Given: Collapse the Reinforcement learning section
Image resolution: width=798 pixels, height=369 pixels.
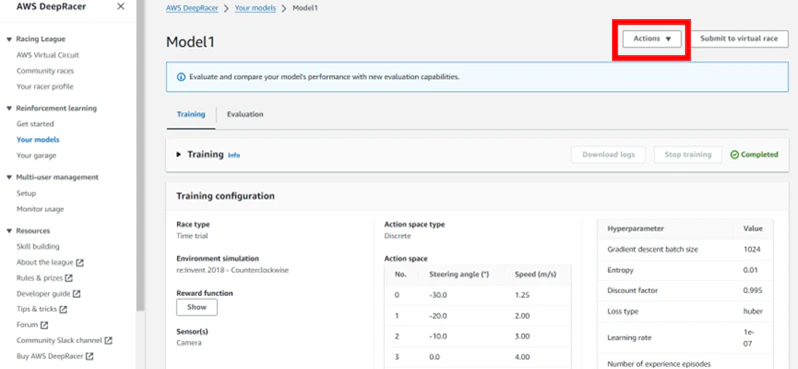Looking at the screenshot, I should point(9,108).
